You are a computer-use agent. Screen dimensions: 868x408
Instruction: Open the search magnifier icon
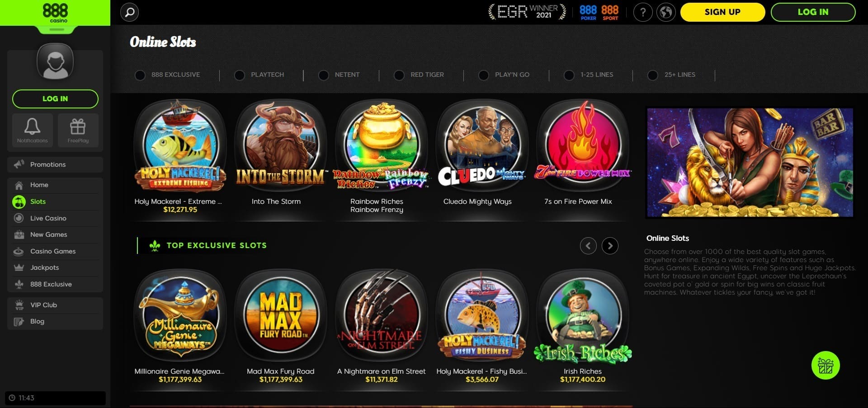[x=129, y=12]
